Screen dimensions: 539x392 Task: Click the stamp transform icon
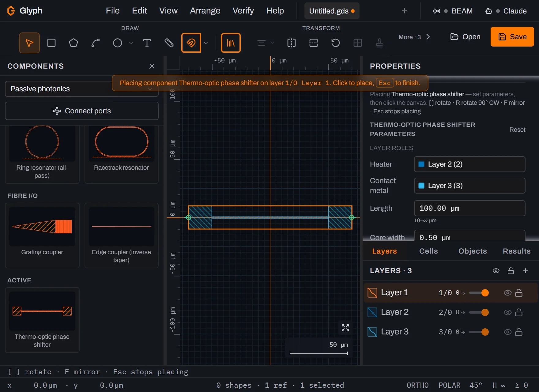380,43
